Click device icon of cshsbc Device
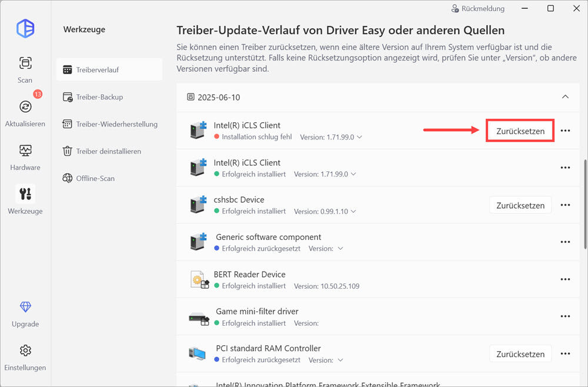The image size is (588, 387). (198, 204)
